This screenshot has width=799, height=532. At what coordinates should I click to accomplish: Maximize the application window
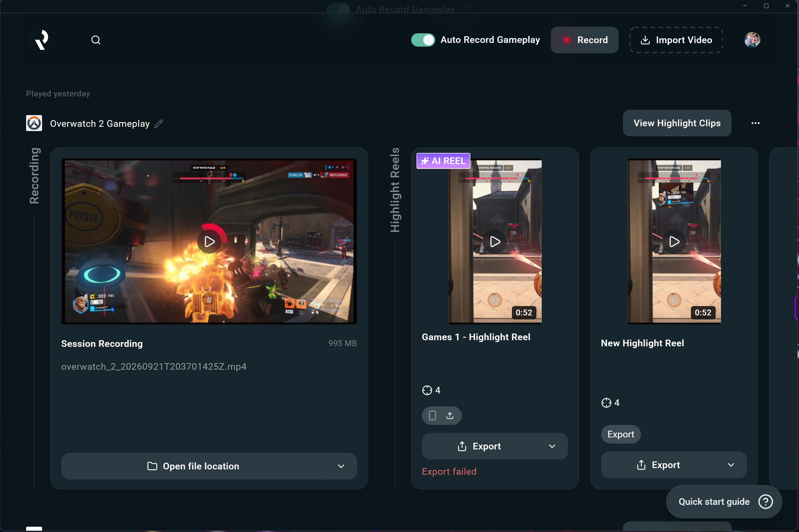(x=766, y=6)
